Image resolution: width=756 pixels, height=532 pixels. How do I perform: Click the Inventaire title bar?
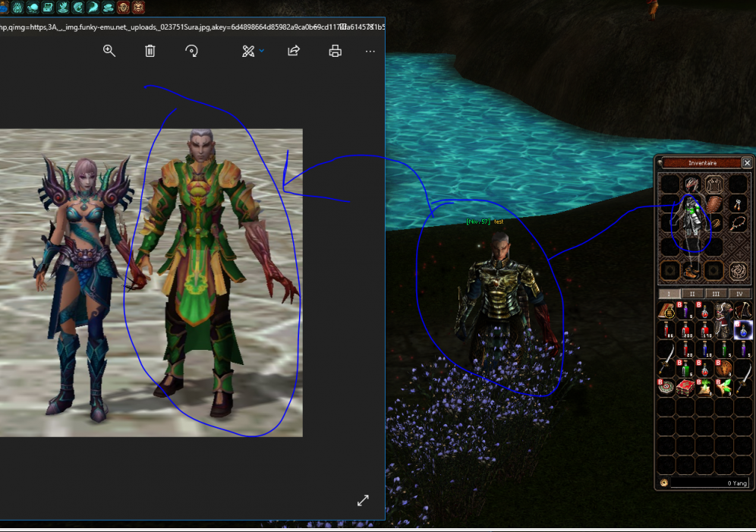(702, 163)
